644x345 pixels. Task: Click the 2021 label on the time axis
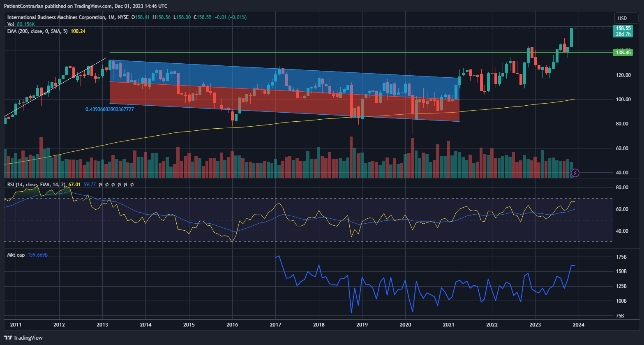tap(448, 325)
